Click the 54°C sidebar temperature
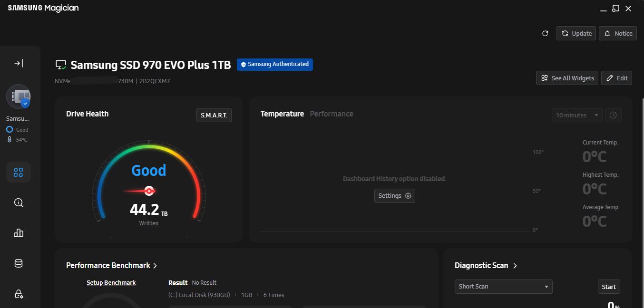The image size is (644, 308). 21,140
